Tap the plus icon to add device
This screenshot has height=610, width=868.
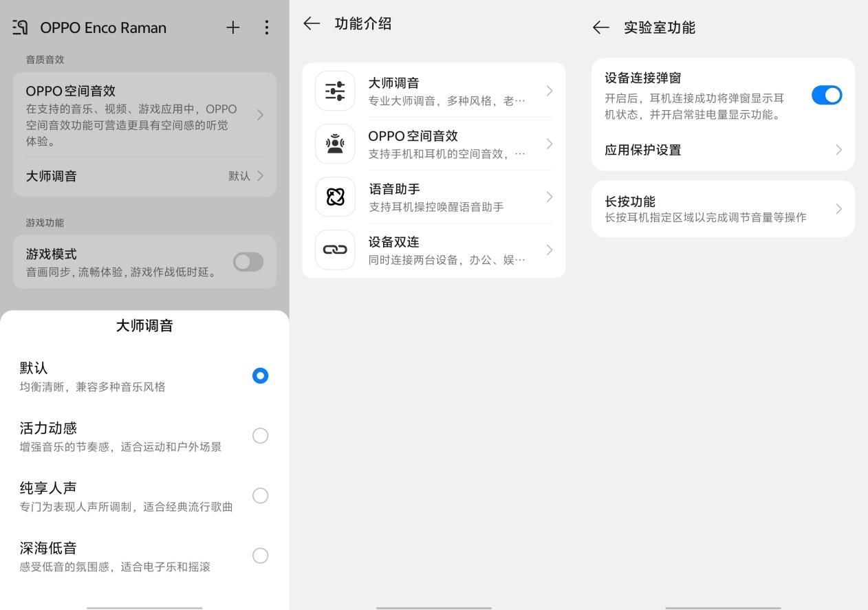(233, 28)
